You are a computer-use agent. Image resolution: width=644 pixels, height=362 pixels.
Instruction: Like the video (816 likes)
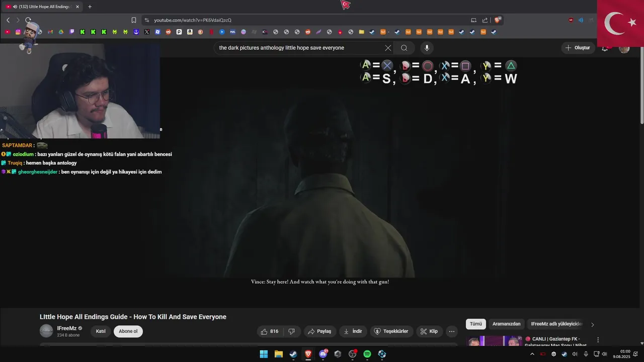(x=270, y=331)
